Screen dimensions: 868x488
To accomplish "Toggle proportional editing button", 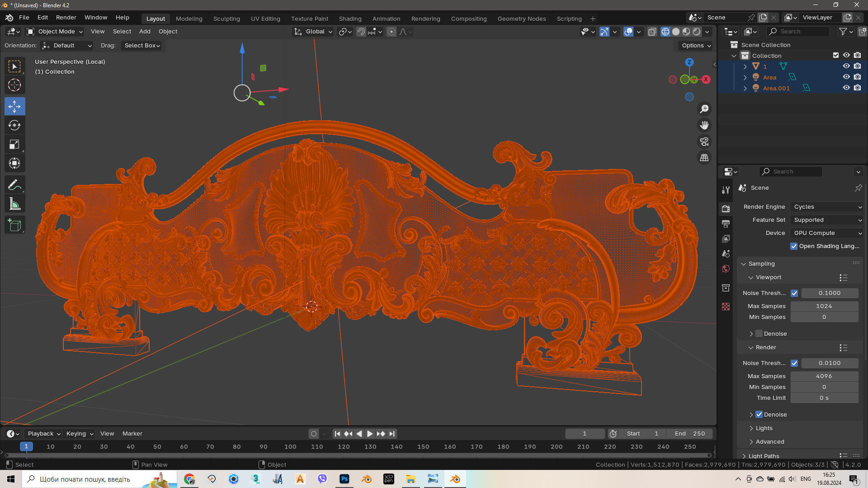I will coord(392,32).
